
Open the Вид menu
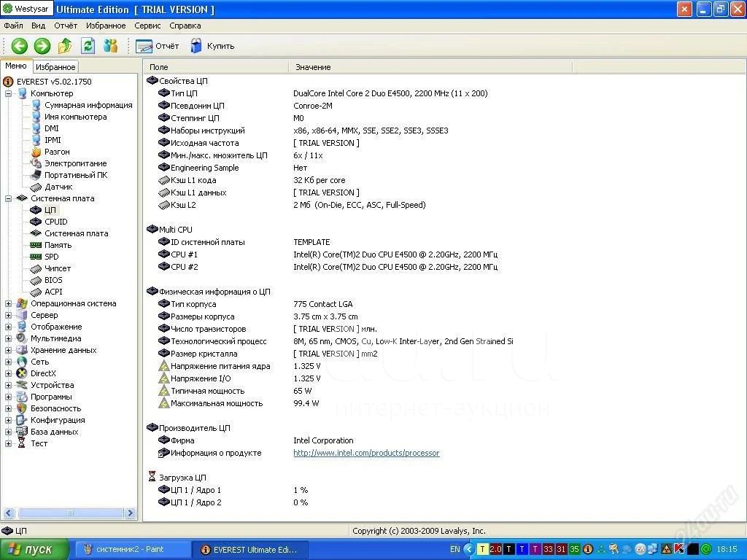tap(38, 26)
